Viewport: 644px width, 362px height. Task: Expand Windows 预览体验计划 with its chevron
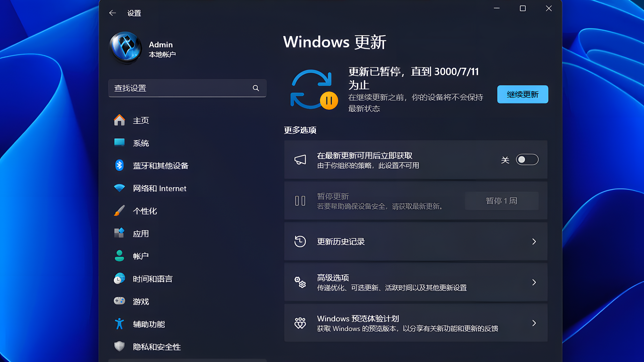534,323
